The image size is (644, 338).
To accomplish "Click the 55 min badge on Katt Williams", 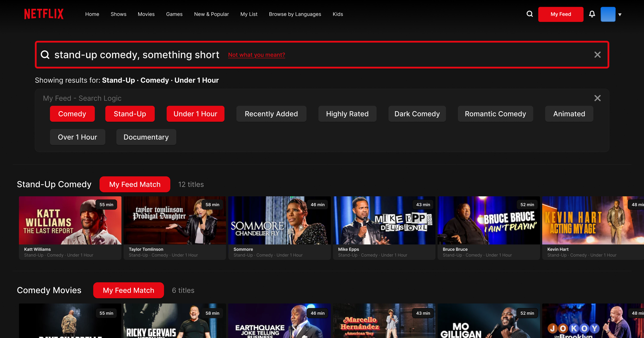I will click(x=106, y=204).
